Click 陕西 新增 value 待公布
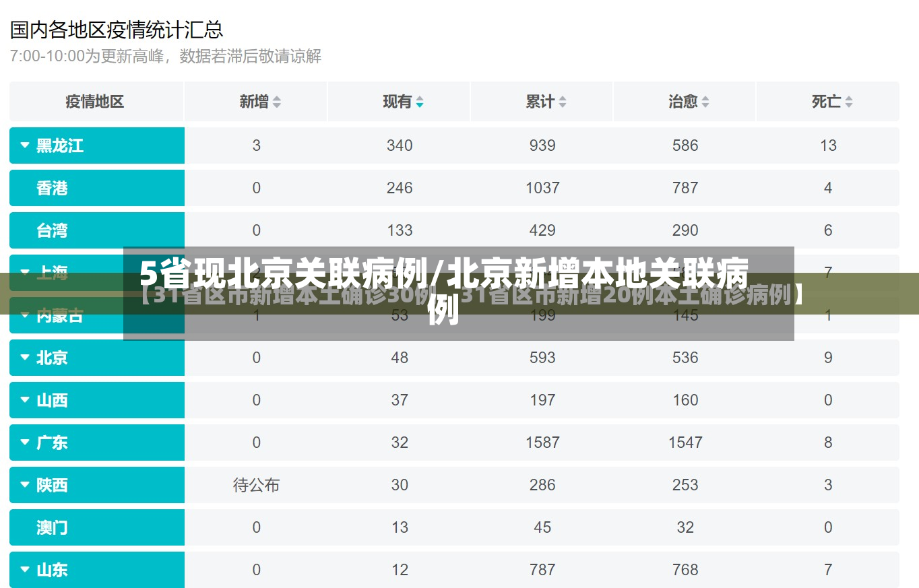The height and width of the screenshot is (588, 919). [x=257, y=485]
